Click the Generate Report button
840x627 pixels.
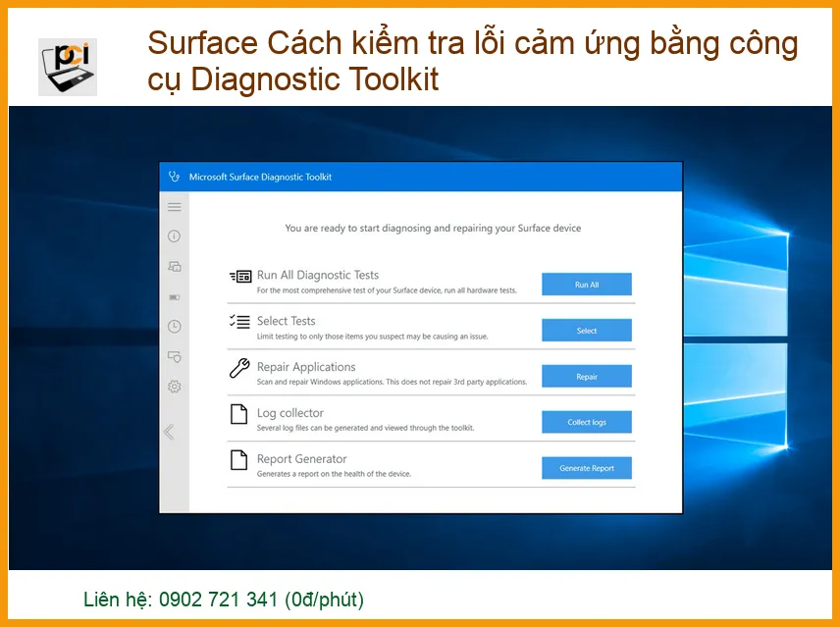(x=587, y=468)
